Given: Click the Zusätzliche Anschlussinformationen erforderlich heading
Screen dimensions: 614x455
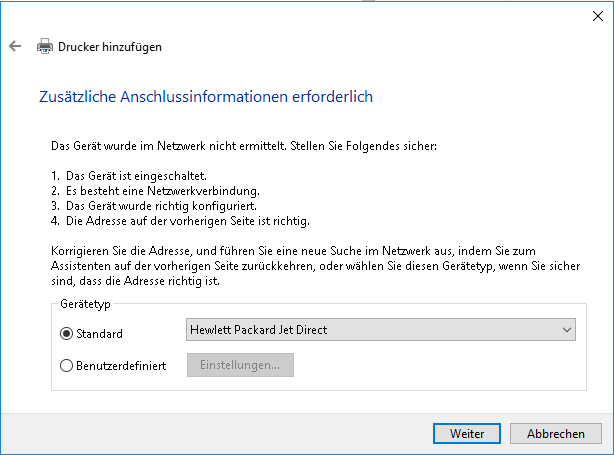Looking at the screenshot, I should click(205, 98).
